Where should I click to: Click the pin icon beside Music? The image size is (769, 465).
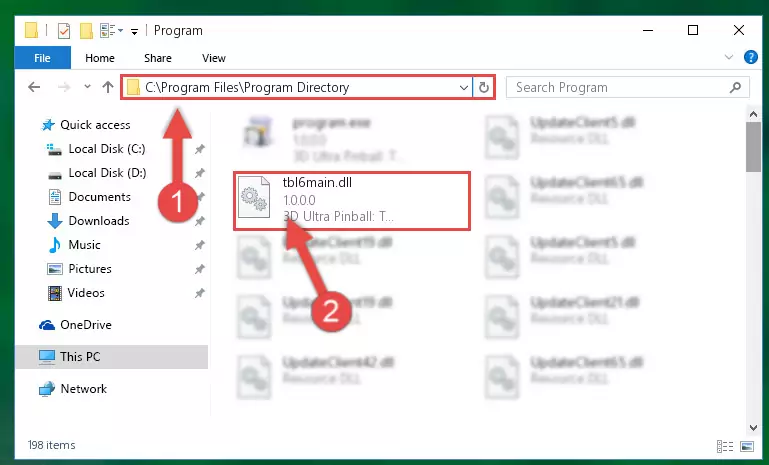[200, 245]
